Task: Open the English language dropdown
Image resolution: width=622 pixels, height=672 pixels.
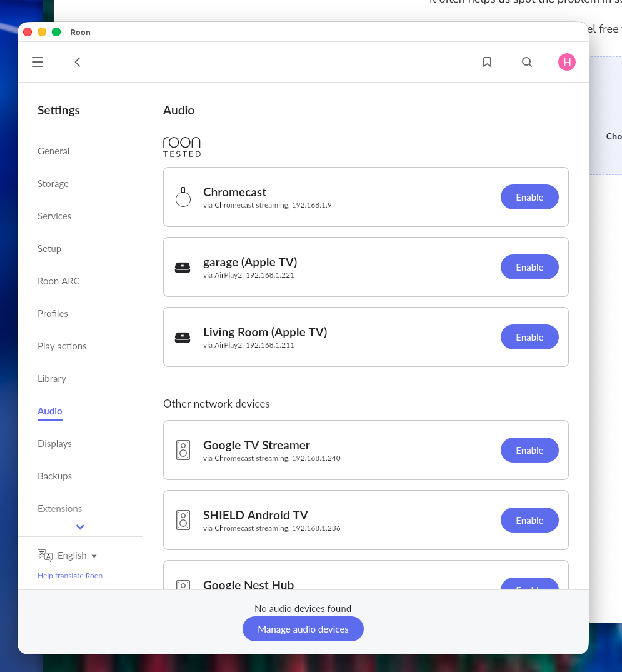Action: 77,556
